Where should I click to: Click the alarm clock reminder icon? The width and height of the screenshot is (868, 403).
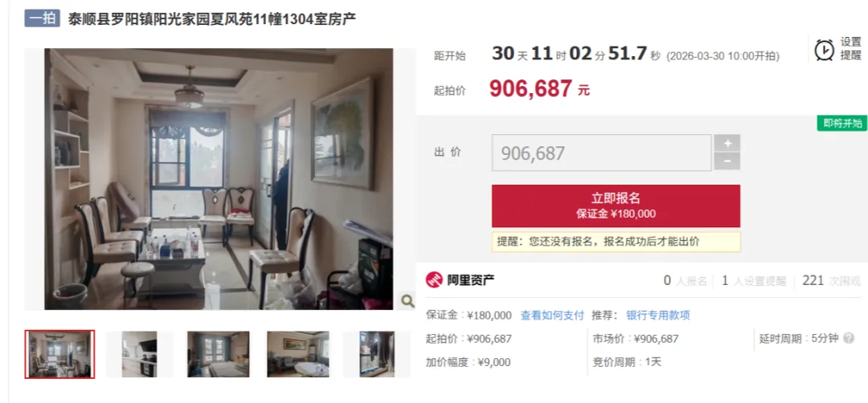[x=825, y=50]
